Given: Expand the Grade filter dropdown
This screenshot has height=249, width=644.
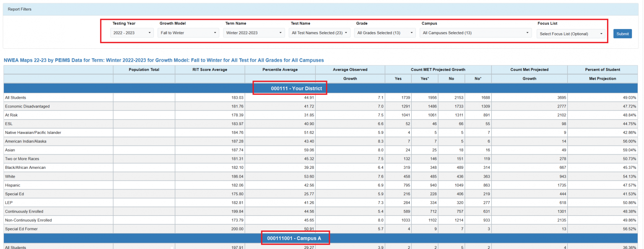Looking at the screenshot, I should tap(384, 32).
